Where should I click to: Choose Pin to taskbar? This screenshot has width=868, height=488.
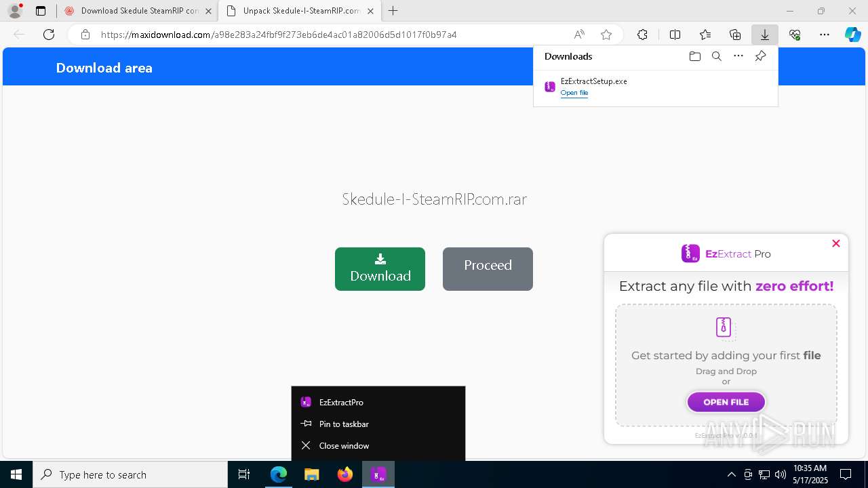pos(378,424)
